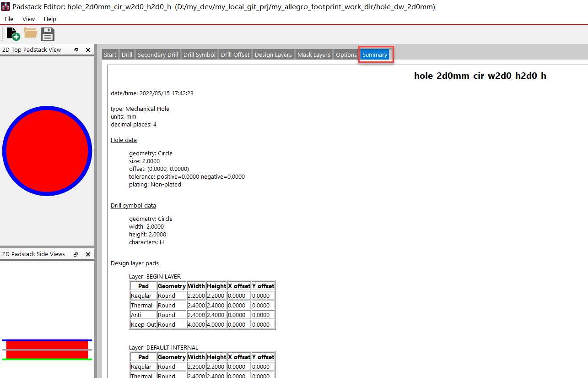Show the Mask Layers tab

click(313, 55)
